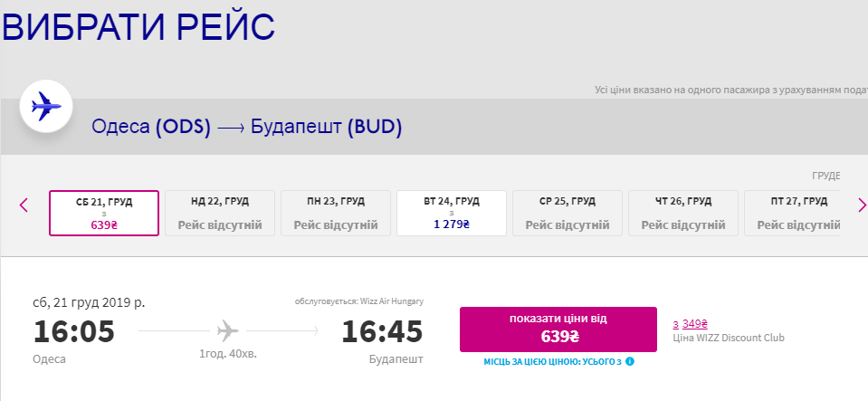The image size is (868, 401).
Task: Click the show prices from 639₴ button
Action: 558,329
